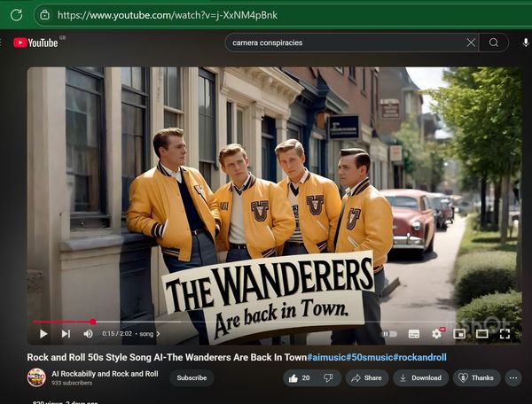Reload the page with the refresh icon
This screenshot has height=404, width=532.
(x=16, y=15)
